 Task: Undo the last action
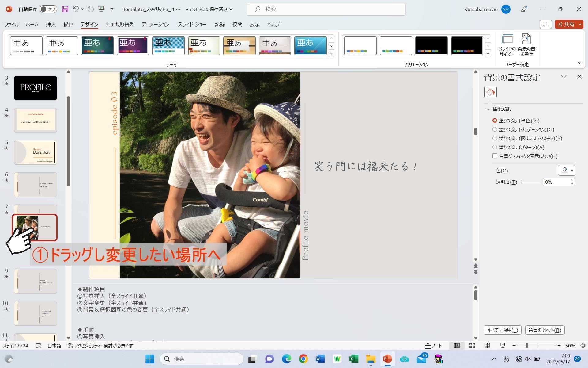(x=76, y=9)
